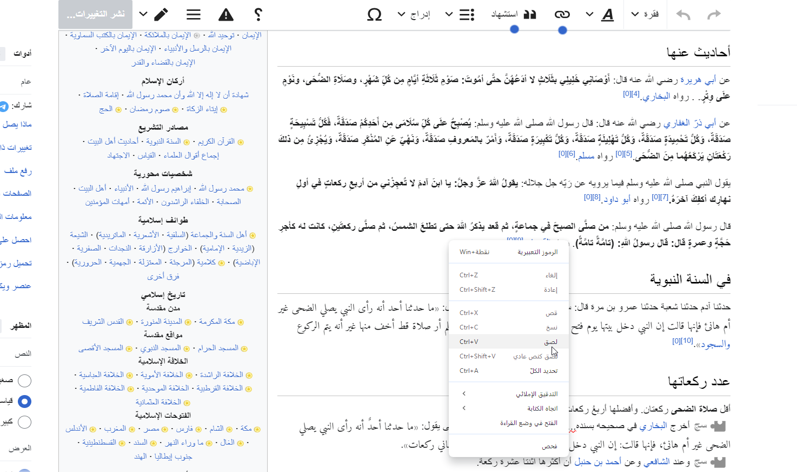Open القرآن الكريم link in navbox
797x472 pixels.
pos(216,141)
